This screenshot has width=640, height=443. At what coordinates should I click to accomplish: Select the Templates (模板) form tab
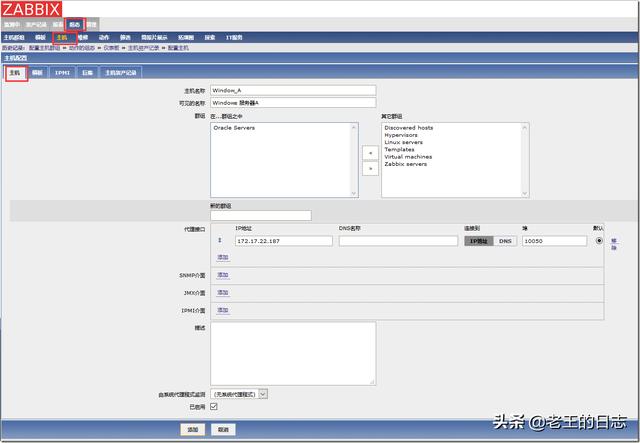[37, 73]
